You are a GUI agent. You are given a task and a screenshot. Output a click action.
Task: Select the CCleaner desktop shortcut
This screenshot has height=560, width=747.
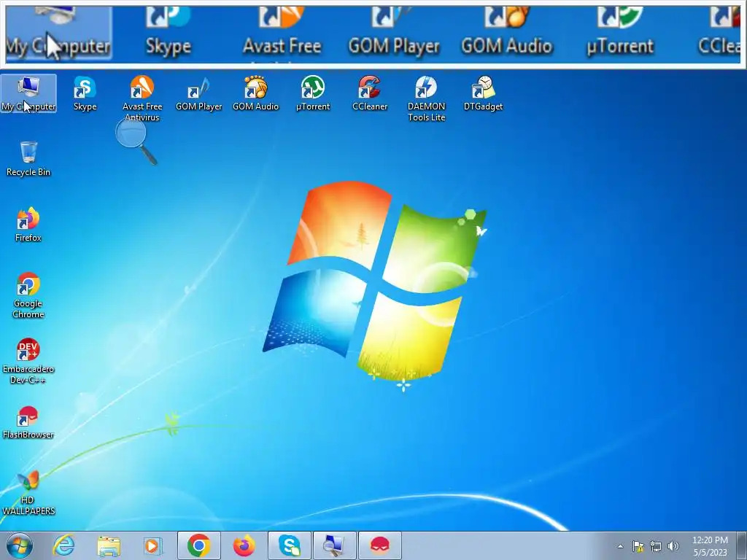coord(370,93)
